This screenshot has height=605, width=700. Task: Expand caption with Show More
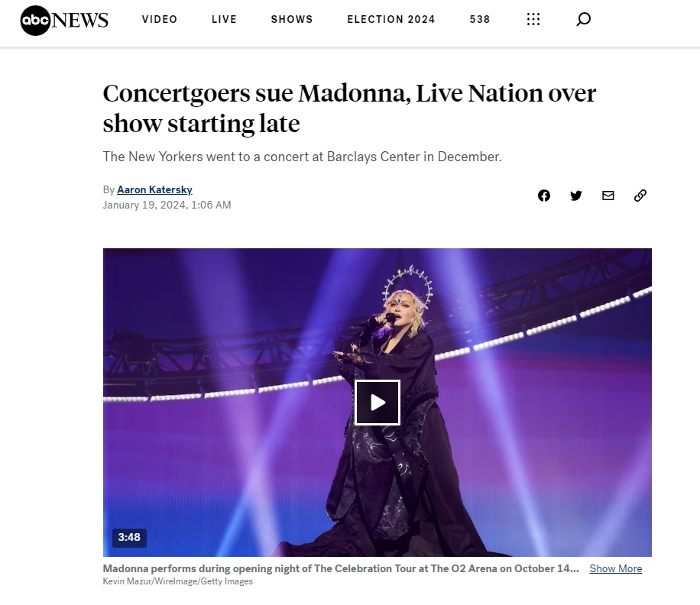tap(616, 568)
